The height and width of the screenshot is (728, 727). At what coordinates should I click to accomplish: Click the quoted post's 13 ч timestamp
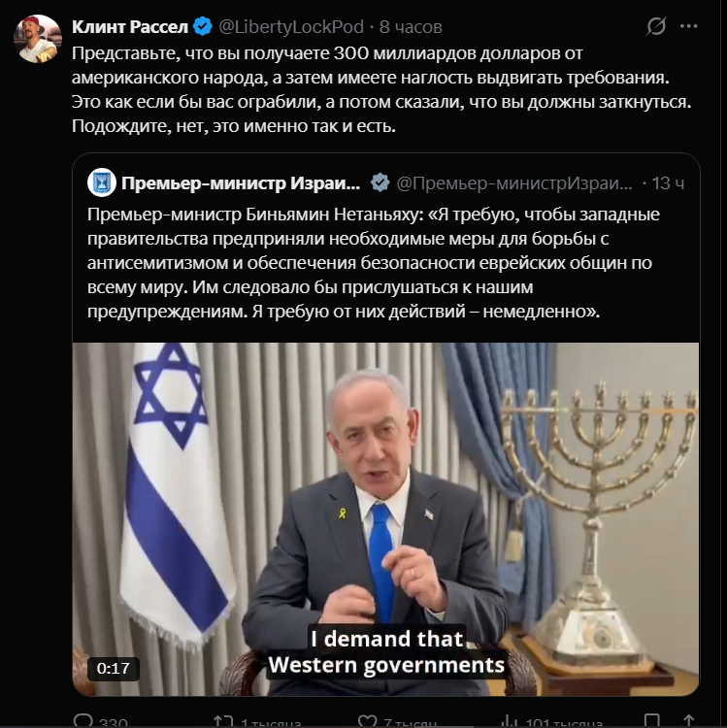[668, 183]
